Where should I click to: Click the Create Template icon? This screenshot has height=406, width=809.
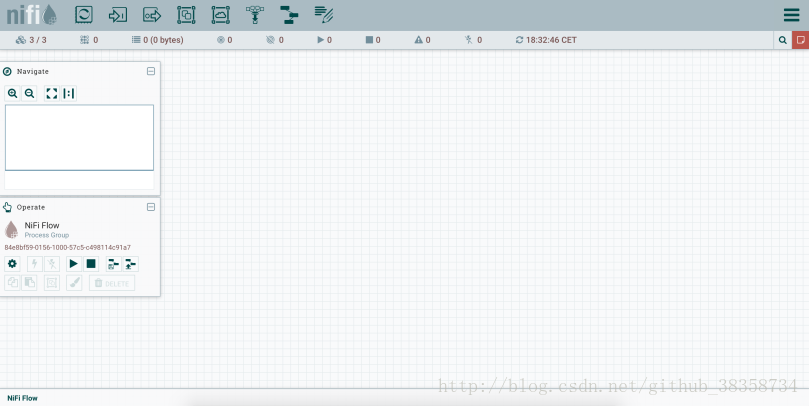coord(114,264)
